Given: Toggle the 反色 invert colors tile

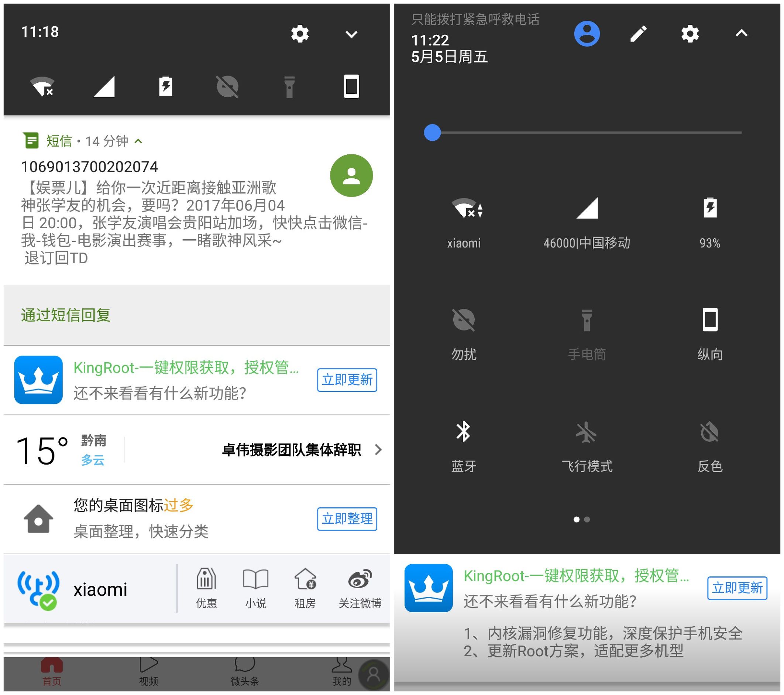Looking at the screenshot, I should [x=709, y=432].
